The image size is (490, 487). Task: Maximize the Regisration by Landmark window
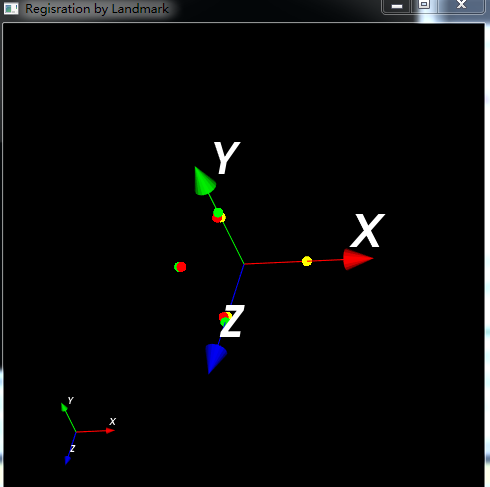pyautogui.click(x=424, y=5)
